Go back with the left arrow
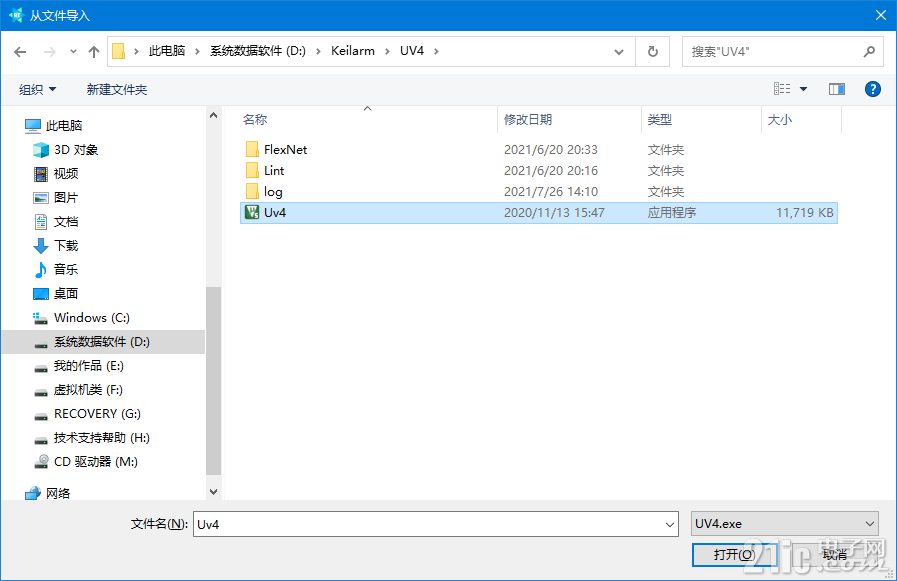The height and width of the screenshot is (581, 897). click(20, 51)
